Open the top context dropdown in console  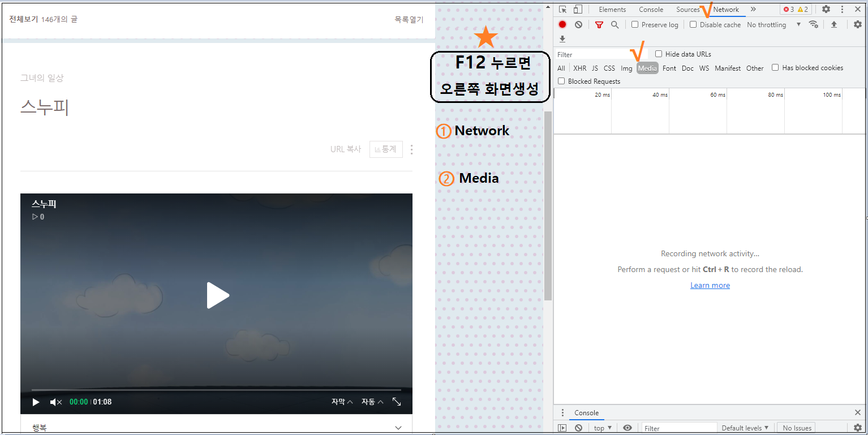click(x=603, y=428)
